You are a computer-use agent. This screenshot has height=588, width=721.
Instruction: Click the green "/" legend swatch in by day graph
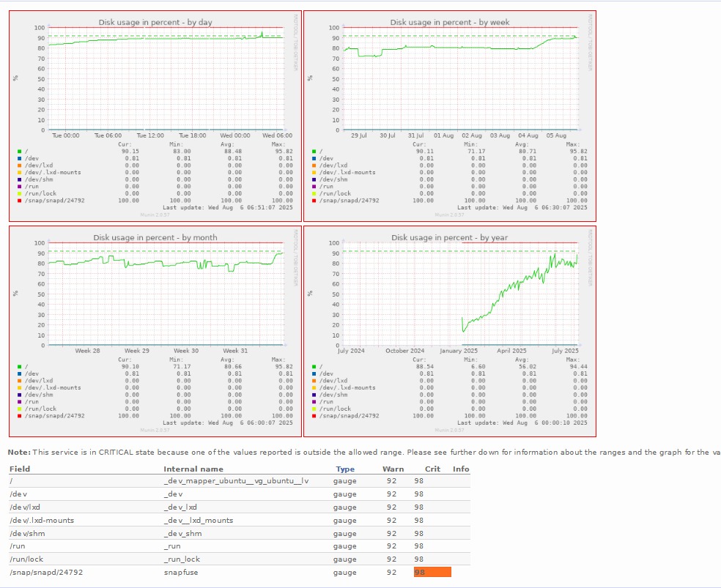(20, 152)
